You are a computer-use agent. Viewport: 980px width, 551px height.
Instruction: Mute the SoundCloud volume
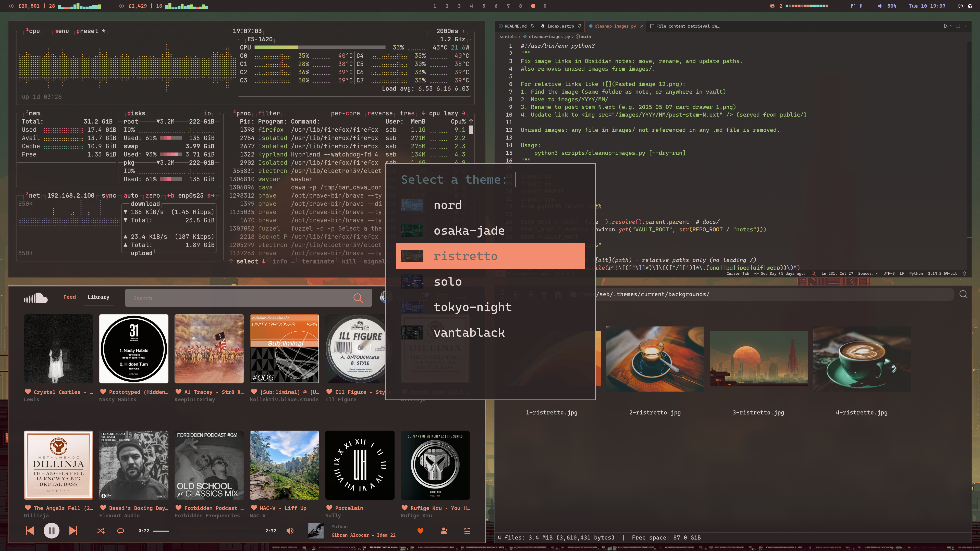click(290, 531)
